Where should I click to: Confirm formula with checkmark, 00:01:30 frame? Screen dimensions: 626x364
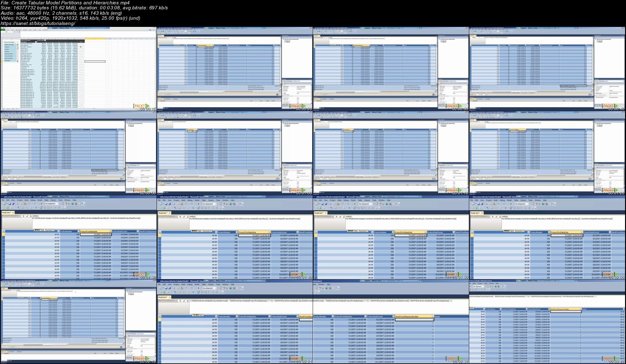click(x=27, y=216)
